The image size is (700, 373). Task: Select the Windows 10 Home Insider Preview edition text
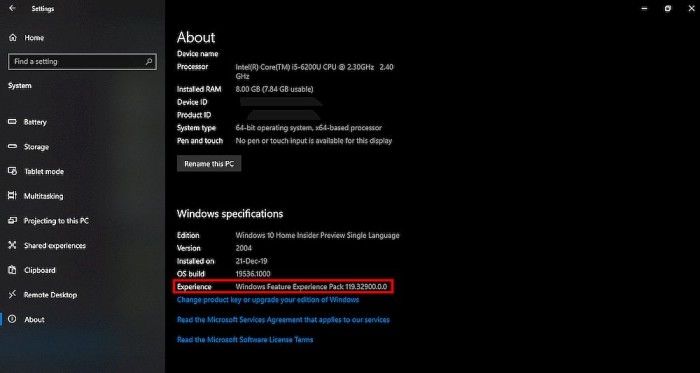pos(317,235)
